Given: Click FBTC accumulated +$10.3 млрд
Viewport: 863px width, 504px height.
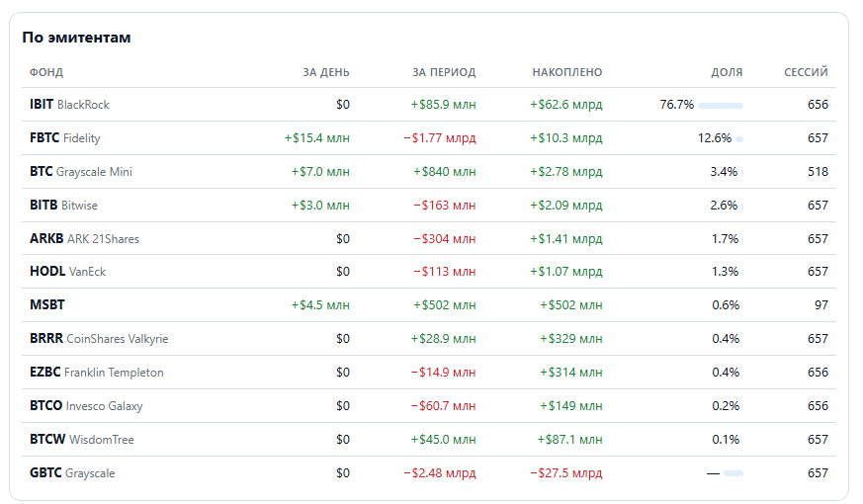Looking at the screenshot, I should (x=566, y=138).
